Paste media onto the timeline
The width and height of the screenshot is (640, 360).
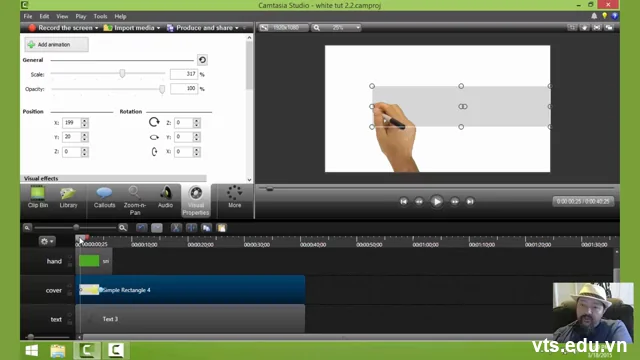(221, 228)
